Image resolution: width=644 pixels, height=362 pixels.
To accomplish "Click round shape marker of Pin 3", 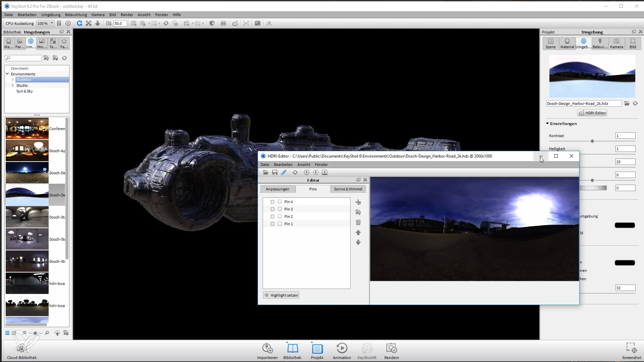I will tap(280, 209).
